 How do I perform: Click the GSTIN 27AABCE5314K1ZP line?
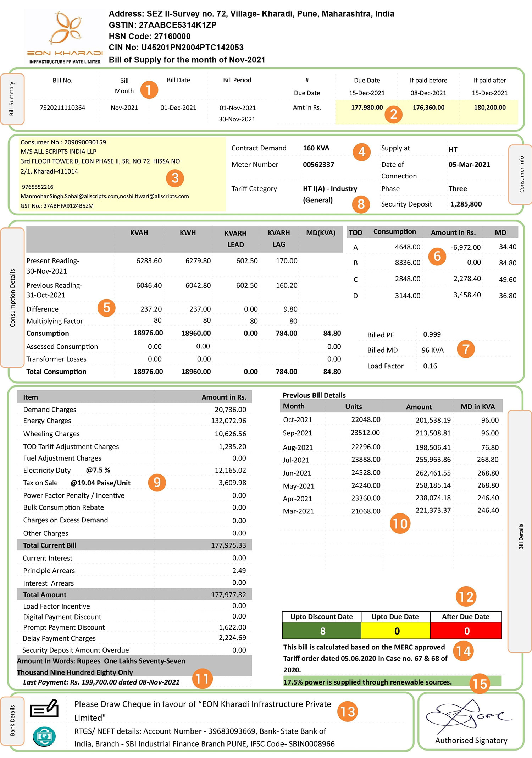pos(162,25)
